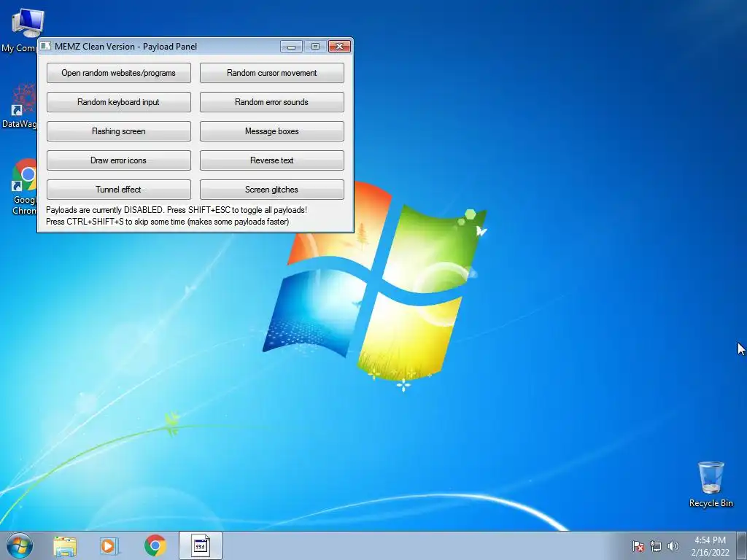The width and height of the screenshot is (747, 560).
Task: Enable Draw error icons payload
Action: pos(119,160)
